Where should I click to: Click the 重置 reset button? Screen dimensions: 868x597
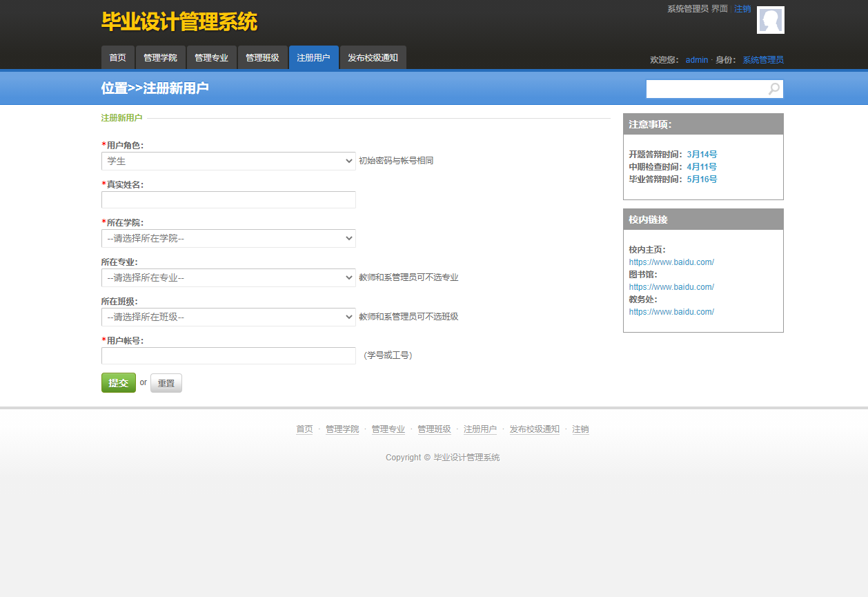(x=166, y=382)
